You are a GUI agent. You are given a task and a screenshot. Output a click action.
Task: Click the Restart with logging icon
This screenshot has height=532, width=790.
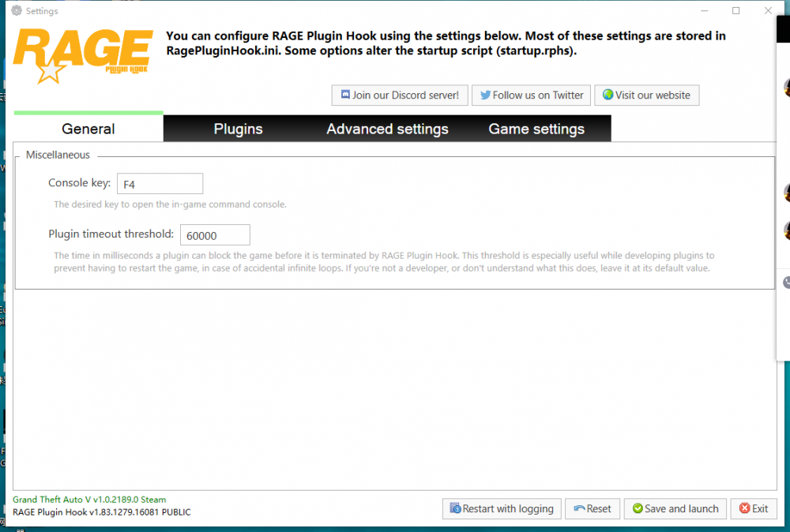(x=455, y=509)
